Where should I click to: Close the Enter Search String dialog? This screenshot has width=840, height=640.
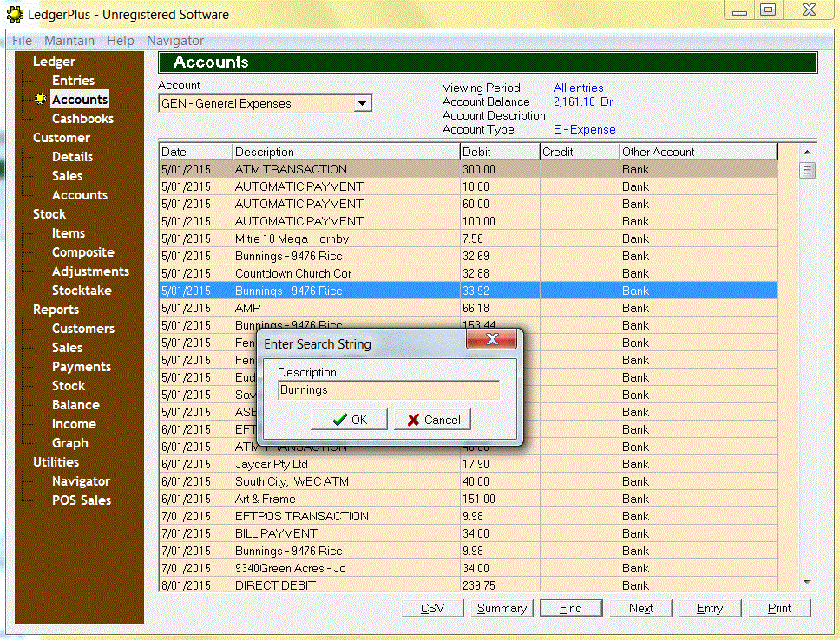491,339
